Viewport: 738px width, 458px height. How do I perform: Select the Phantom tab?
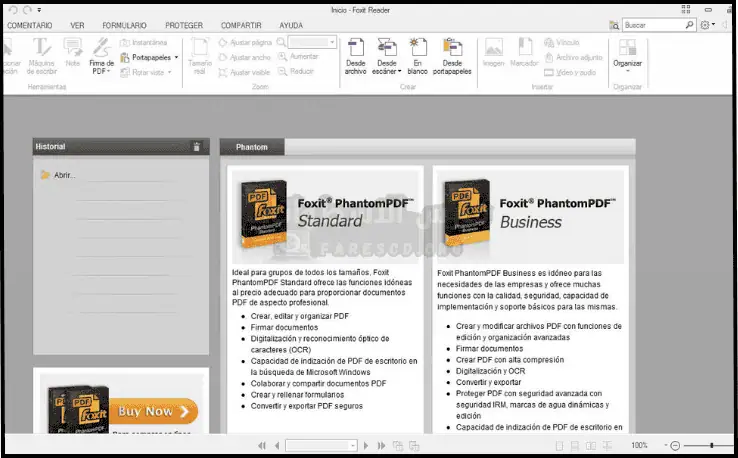click(251, 147)
